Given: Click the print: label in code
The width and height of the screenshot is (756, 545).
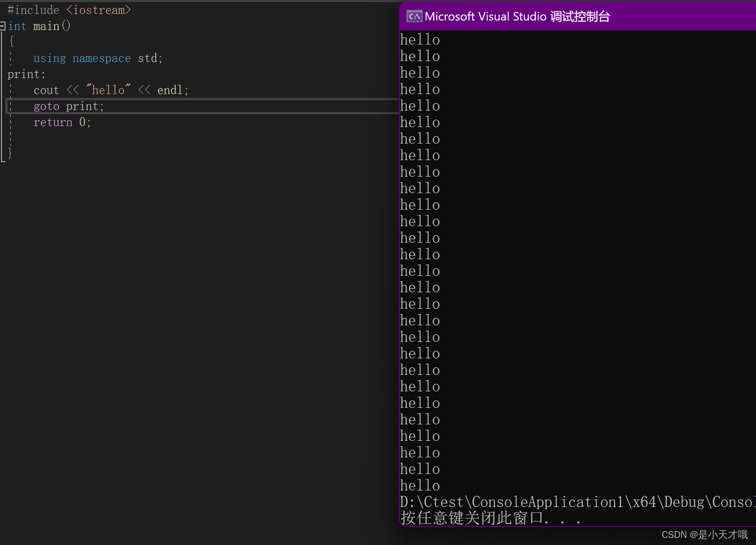Looking at the screenshot, I should [26, 74].
